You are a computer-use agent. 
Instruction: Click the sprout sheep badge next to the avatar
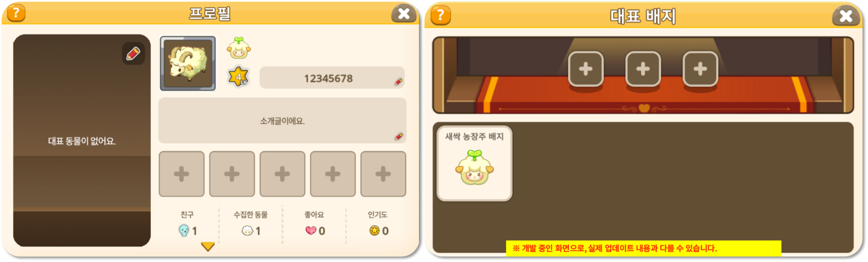(239, 48)
